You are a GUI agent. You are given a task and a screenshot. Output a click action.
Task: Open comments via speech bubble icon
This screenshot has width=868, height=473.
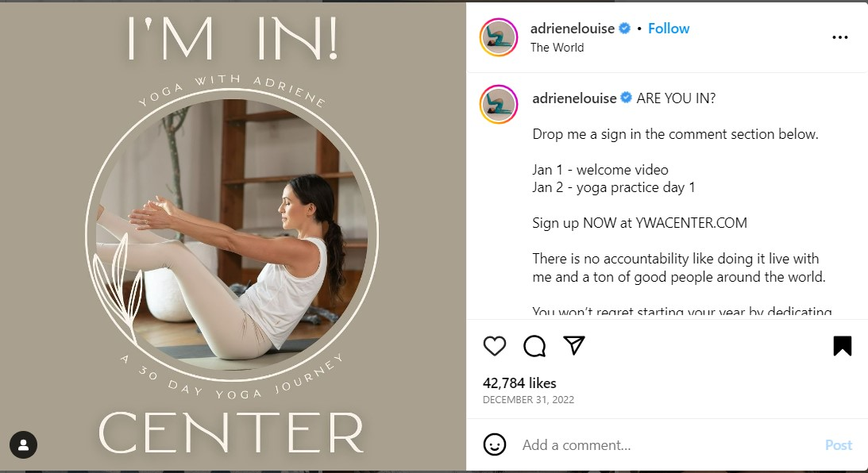(x=534, y=346)
